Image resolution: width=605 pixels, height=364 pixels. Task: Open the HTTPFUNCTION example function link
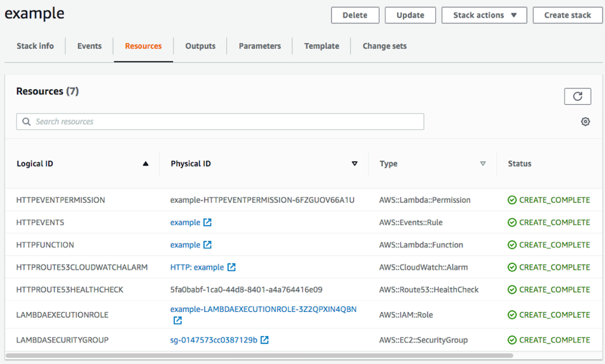click(x=185, y=245)
